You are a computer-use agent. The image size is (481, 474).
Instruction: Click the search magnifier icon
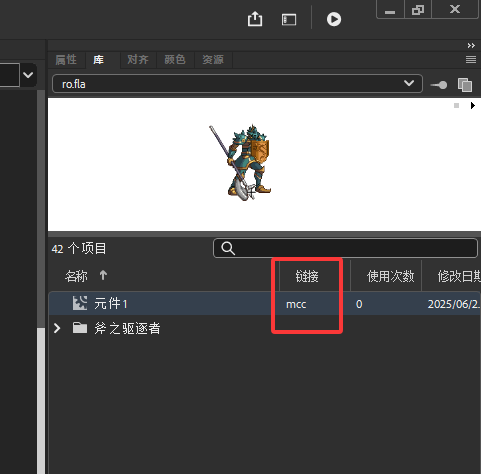(228, 248)
